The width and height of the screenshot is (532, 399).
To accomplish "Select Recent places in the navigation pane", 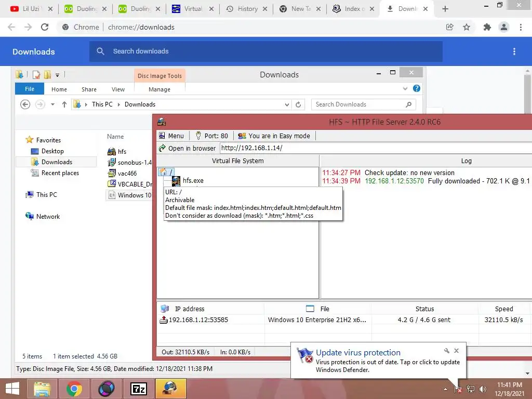I will pyautogui.click(x=55, y=172).
